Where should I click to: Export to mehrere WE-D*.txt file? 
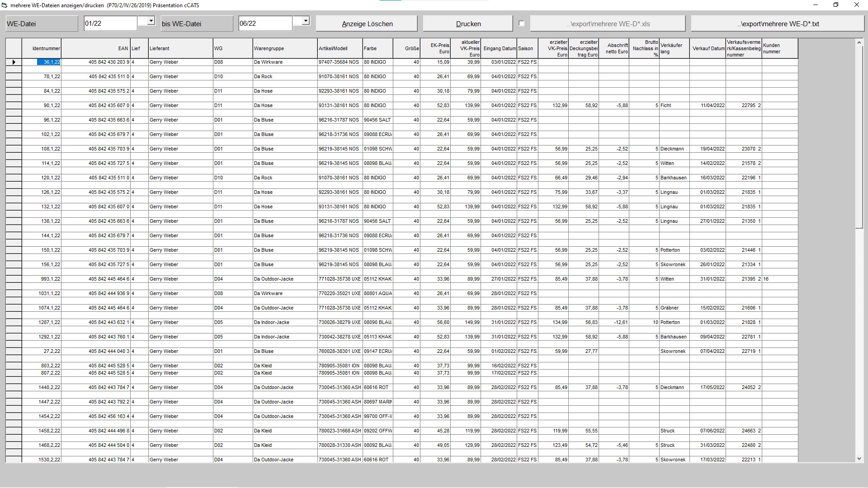778,23
